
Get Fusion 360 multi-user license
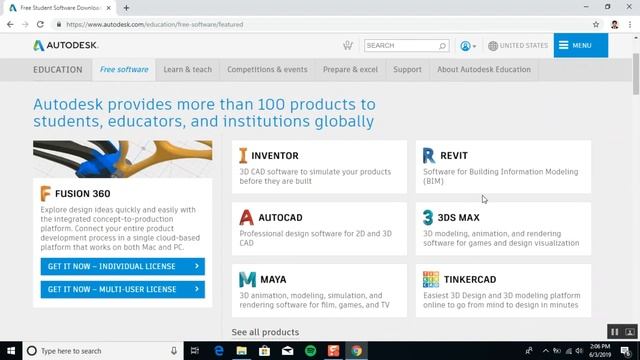click(122, 289)
